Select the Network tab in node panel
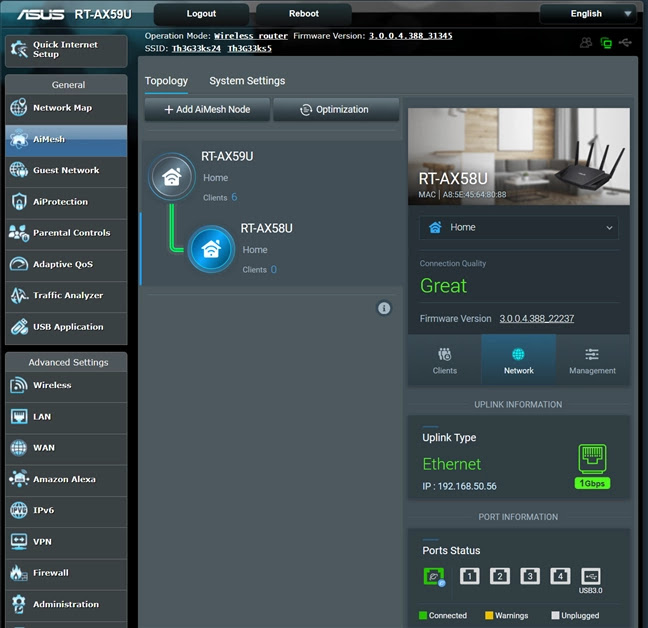The width and height of the screenshot is (648, 628). [x=519, y=360]
